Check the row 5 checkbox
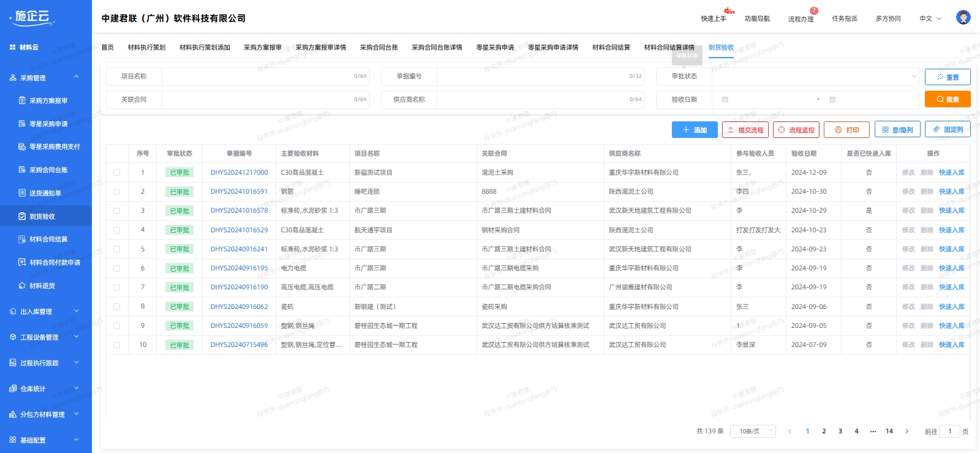The image size is (980, 453). click(116, 249)
